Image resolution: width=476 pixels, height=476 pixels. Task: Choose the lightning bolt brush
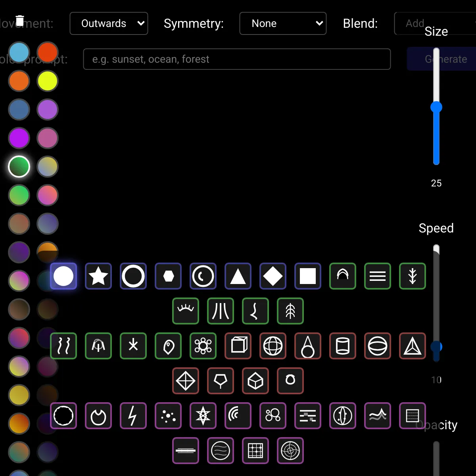(133, 416)
